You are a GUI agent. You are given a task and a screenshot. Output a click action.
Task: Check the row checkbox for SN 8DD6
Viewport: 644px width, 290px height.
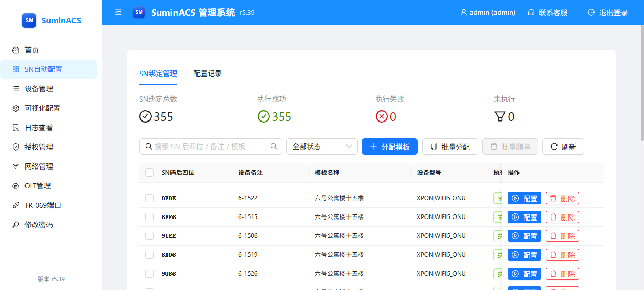150,255
